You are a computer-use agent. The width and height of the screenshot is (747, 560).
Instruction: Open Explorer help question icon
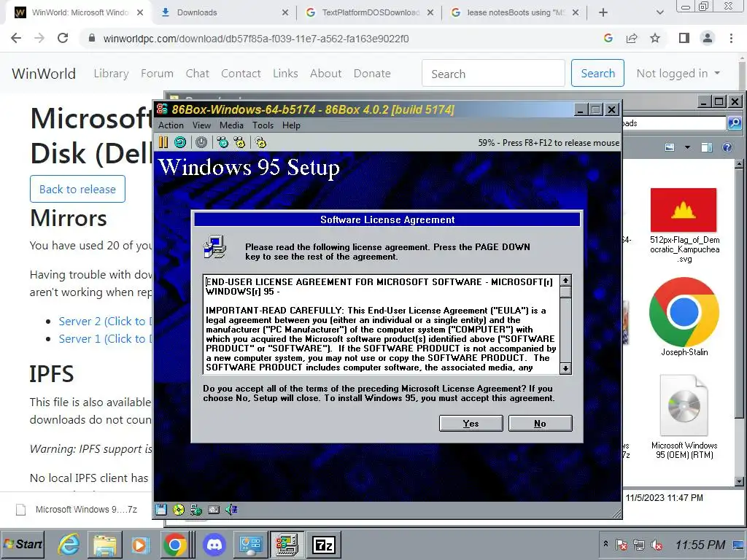tap(727, 147)
